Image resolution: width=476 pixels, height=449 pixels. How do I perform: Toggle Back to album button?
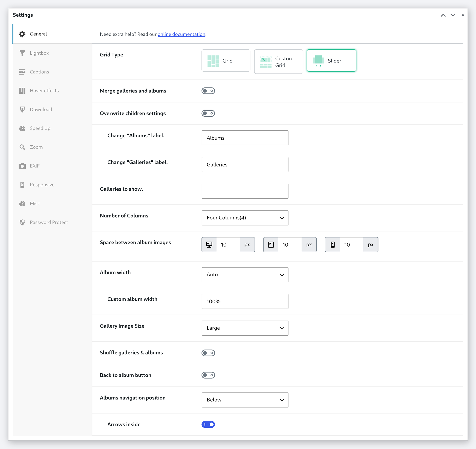coord(208,375)
